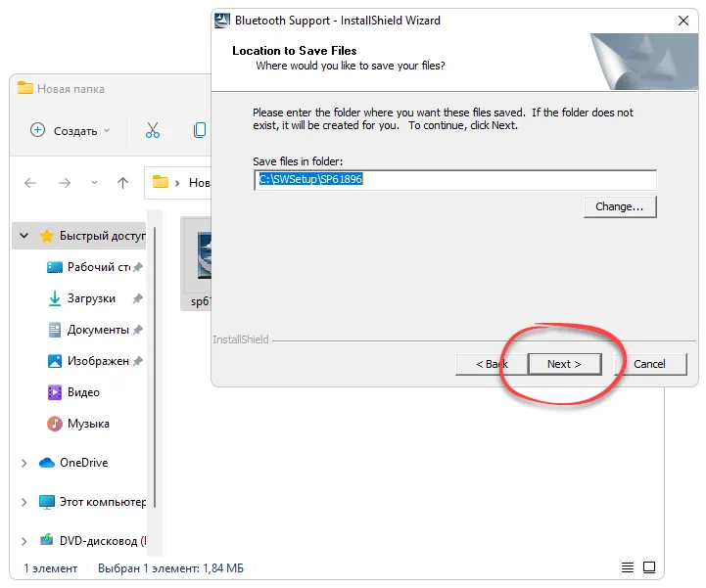The width and height of the screenshot is (706, 588).
Task: Switch to details list view in Explorer
Action: pyautogui.click(x=628, y=567)
